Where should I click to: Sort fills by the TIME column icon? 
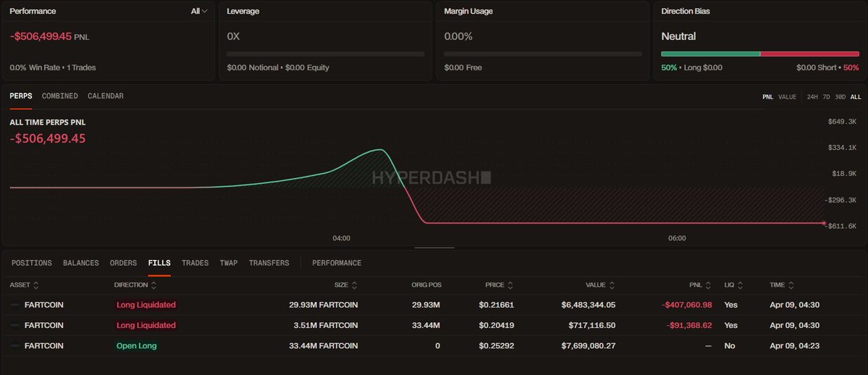[791, 285]
